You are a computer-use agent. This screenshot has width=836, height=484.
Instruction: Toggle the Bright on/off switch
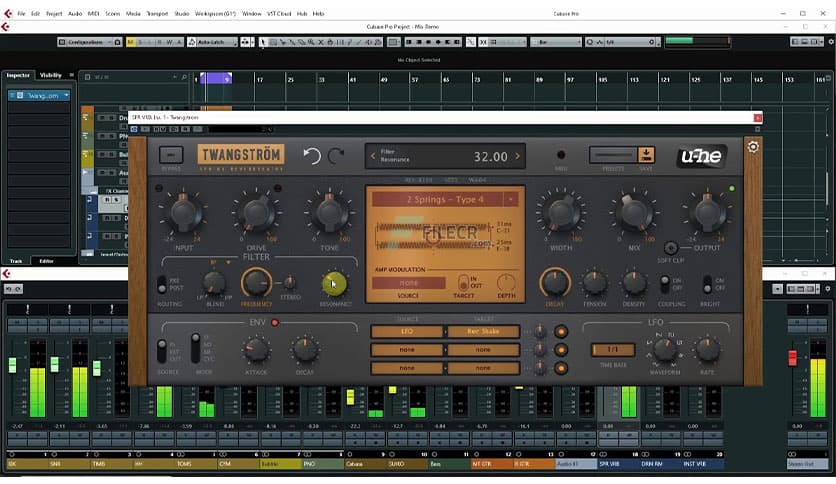coord(708,284)
